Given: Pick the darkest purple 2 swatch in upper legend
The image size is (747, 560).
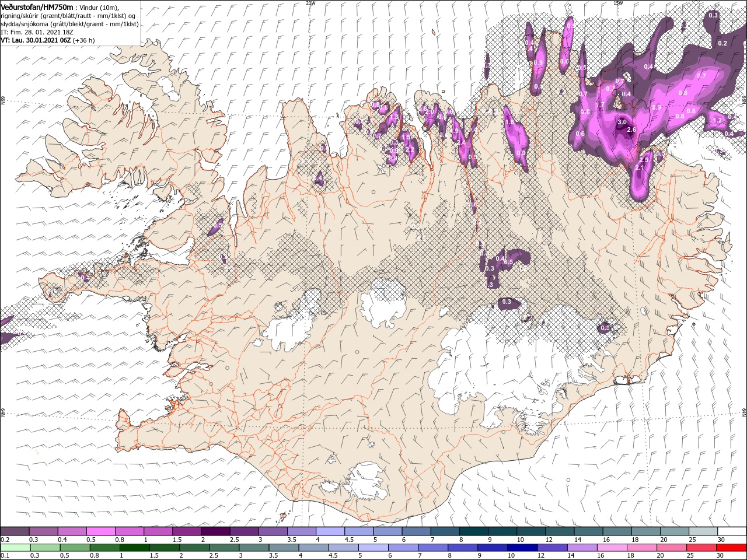Looking at the screenshot, I should (x=215, y=531).
